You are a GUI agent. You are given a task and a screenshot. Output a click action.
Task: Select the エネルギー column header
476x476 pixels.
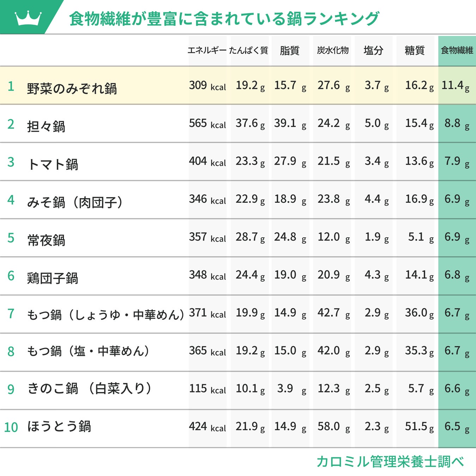coord(207,50)
